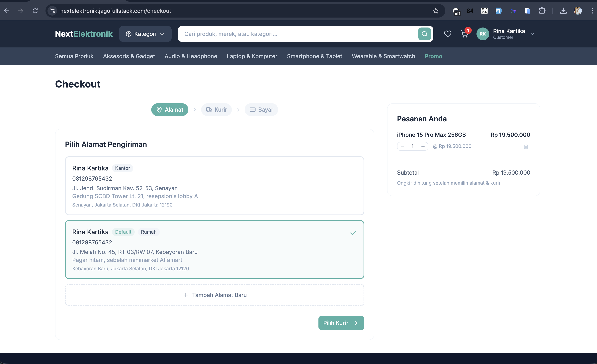Click the Jl. Melati No. 45 address line
Viewport: 597px width, 364px height.
point(135,252)
